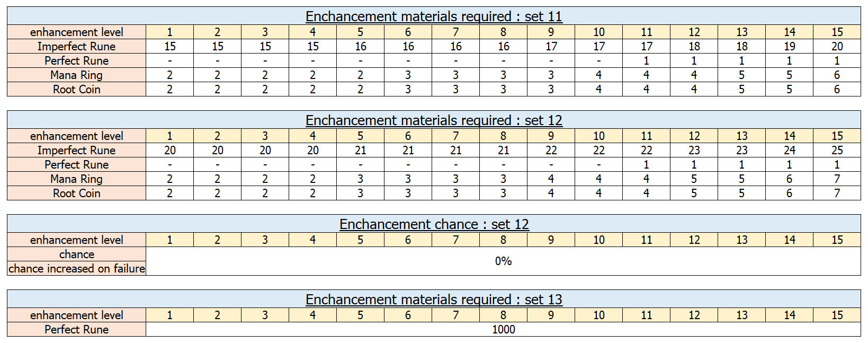868x343 pixels.
Task: Click the 1000 Perfect Rune cell
Action: (503, 329)
